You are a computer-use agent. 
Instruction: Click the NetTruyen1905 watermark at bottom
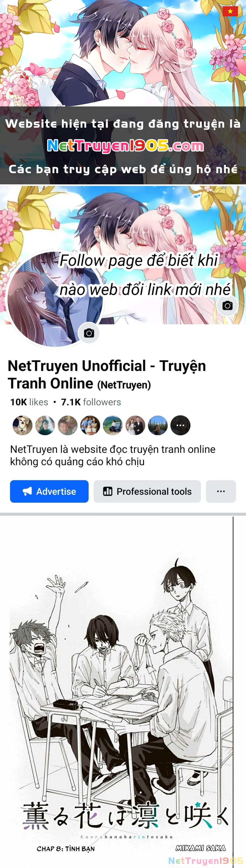(205, 861)
